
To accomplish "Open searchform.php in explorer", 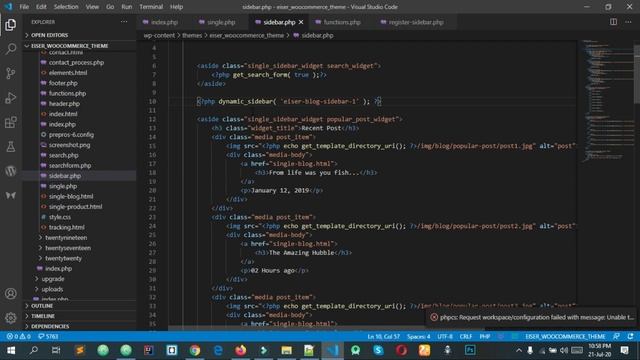I will coord(70,165).
